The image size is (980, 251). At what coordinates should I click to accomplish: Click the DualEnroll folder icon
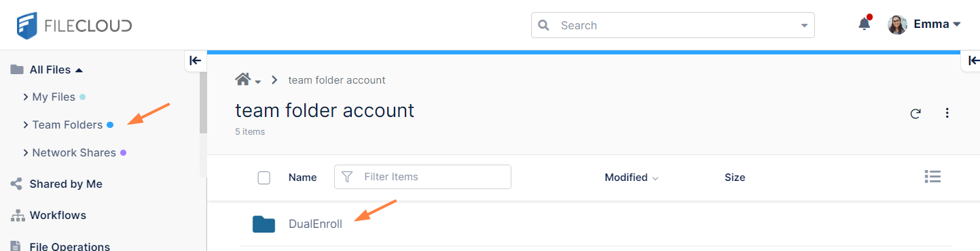pos(264,224)
